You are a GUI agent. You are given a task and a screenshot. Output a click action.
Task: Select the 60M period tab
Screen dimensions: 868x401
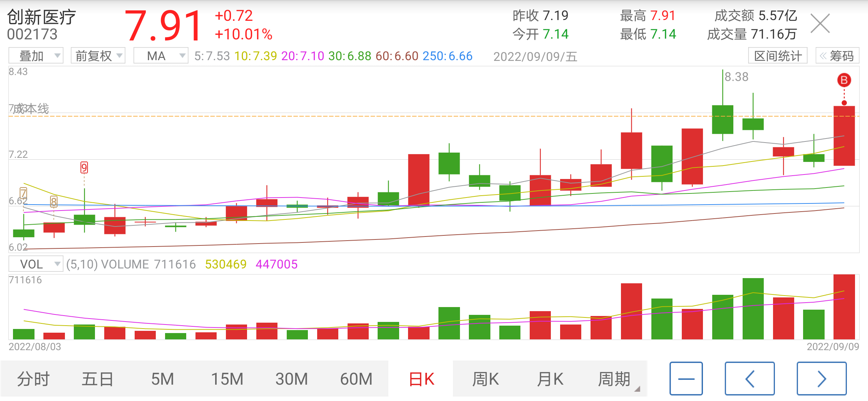(x=356, y=379)
